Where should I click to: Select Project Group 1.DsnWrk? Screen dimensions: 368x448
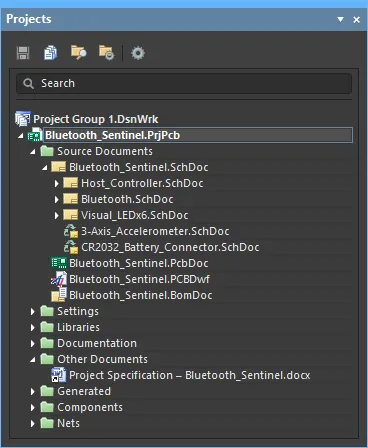[x=95, y=119]
